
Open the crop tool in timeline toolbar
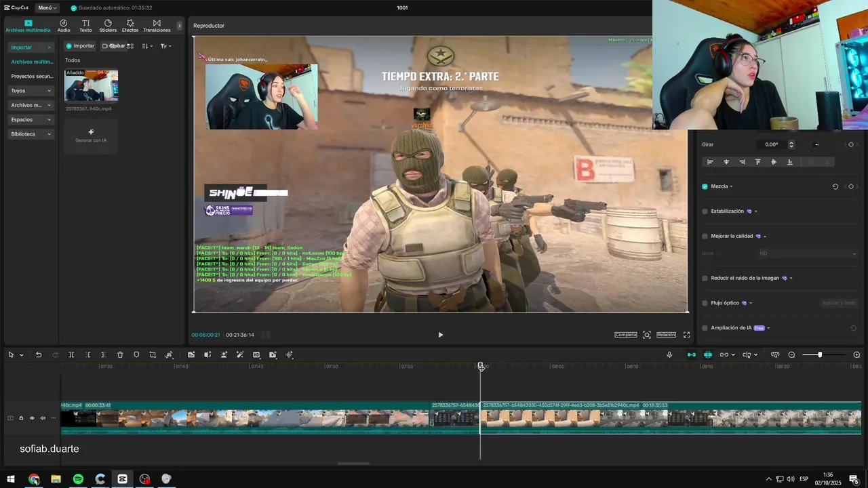click(x=153, y=354)
